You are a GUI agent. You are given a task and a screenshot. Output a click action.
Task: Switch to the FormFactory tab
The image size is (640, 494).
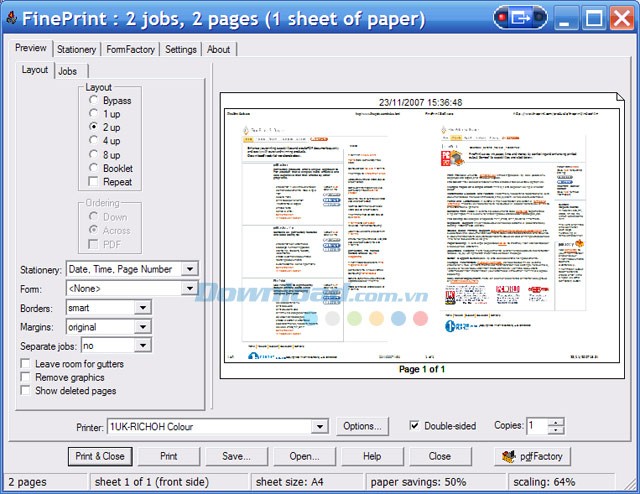130,49
